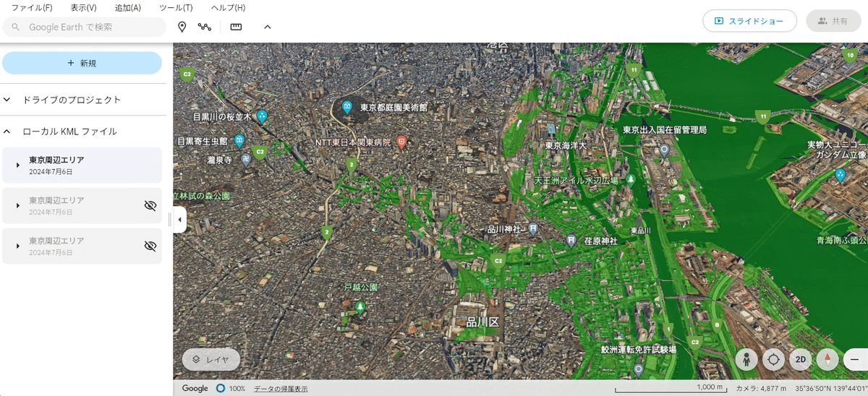The image size is (868, 396).
Task: Click the 共有 share button
Action: (833, 21)
